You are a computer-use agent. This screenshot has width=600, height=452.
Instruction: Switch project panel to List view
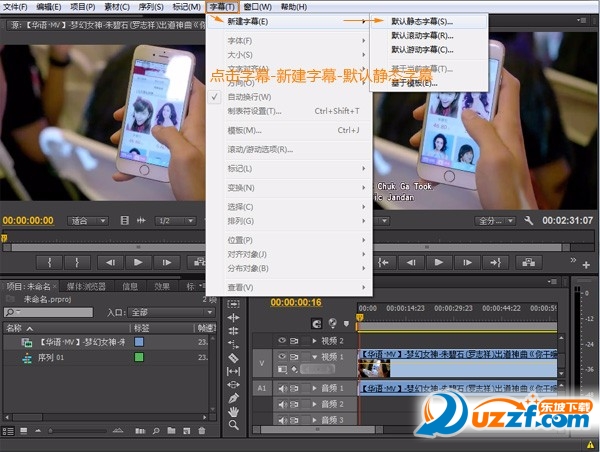pyautogui.click(x=8, y=431)
